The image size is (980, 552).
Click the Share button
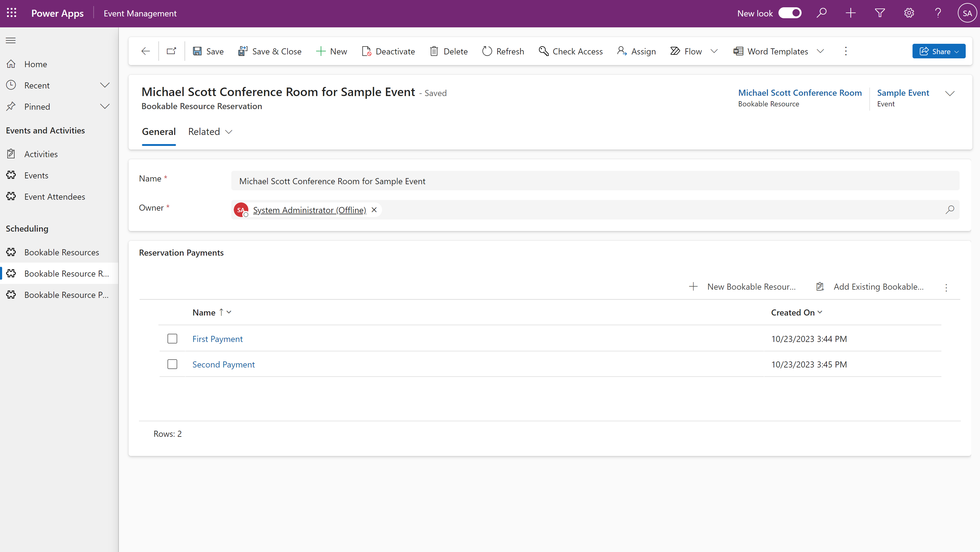939,51
